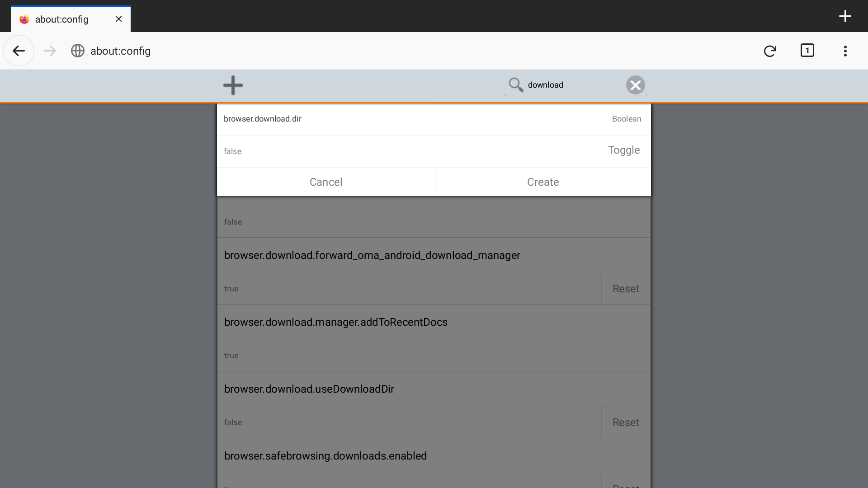This screenshot has width=868, height=488.
Task: Click the about:config address bar text
Action: pyautogui.click(x=120, y=51)
